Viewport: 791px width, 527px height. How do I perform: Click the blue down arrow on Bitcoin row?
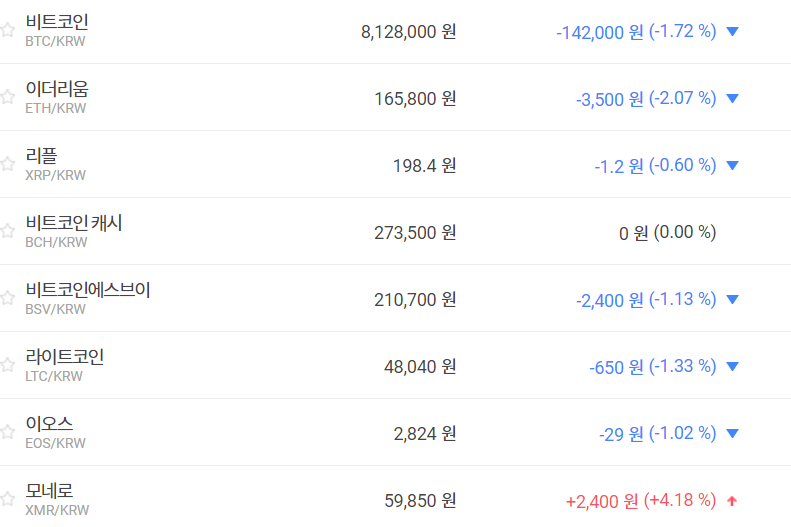732,31
